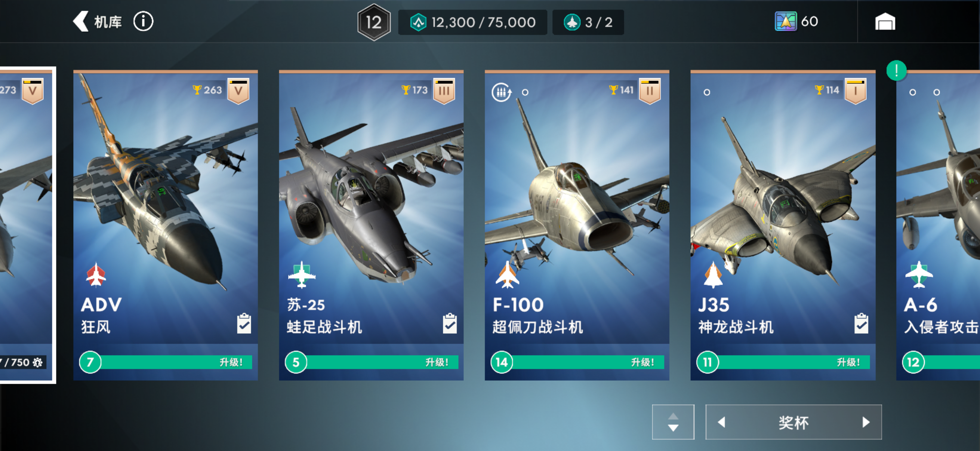980x451 pixels.
Task: Click the ADV red fighter class icon
Action: [x=96, y=274]
